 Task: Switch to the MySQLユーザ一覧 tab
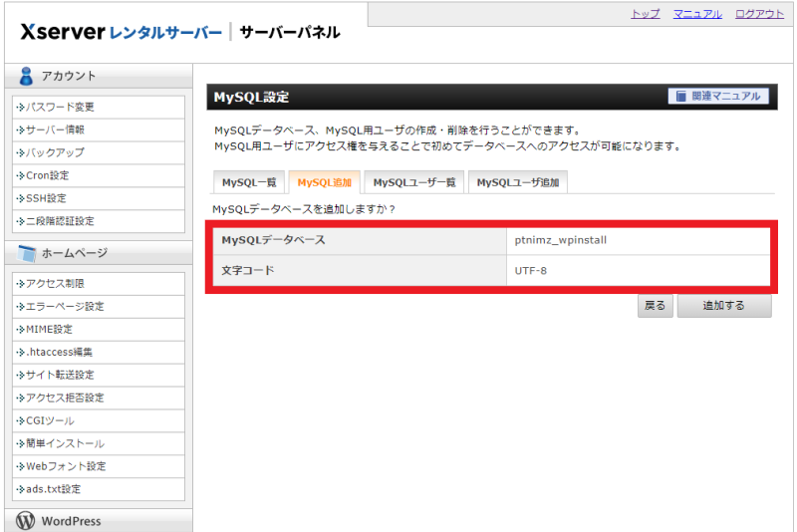click(414, 182)
